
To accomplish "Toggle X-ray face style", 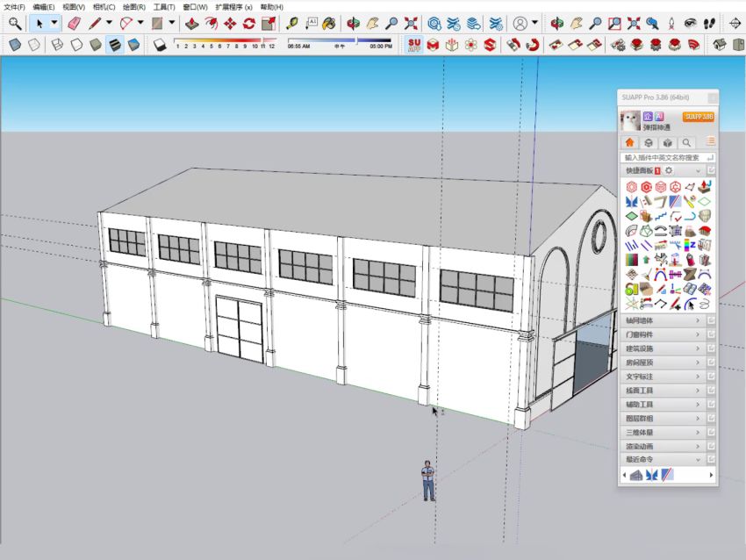I will (15, 45).
